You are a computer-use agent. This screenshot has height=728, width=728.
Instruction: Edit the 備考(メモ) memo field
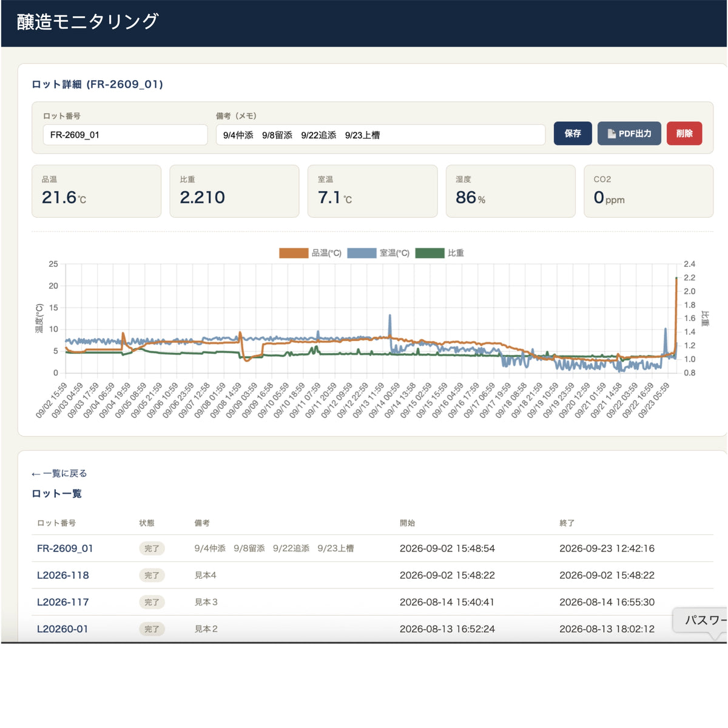pos(380,135)
